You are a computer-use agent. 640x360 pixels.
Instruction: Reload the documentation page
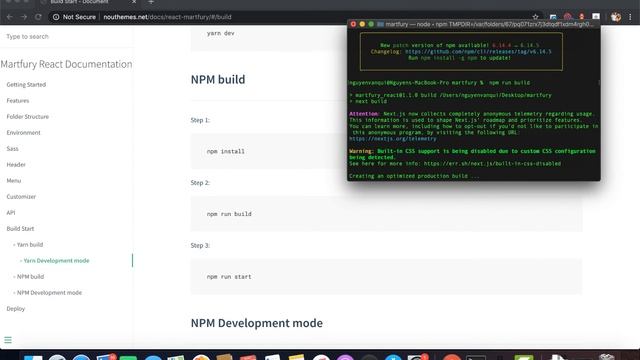[x=38, y=17]
